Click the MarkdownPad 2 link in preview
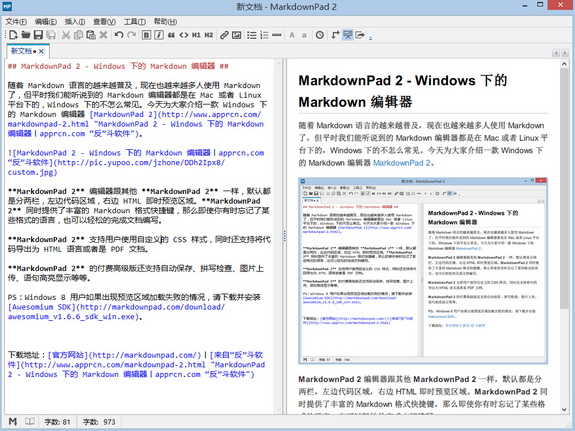575x431 pixels. pos(402,163)
